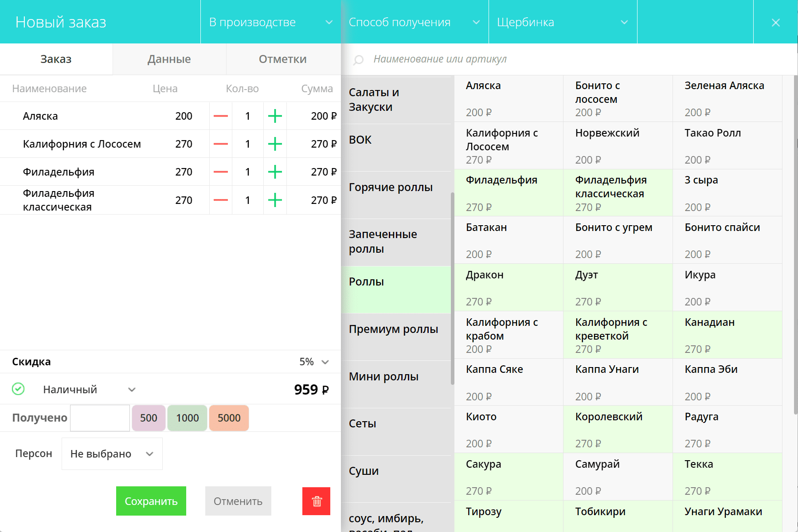Select the Премиум роллы category
This screenshot has width=798, height=532.
click(x=396, y=337)
